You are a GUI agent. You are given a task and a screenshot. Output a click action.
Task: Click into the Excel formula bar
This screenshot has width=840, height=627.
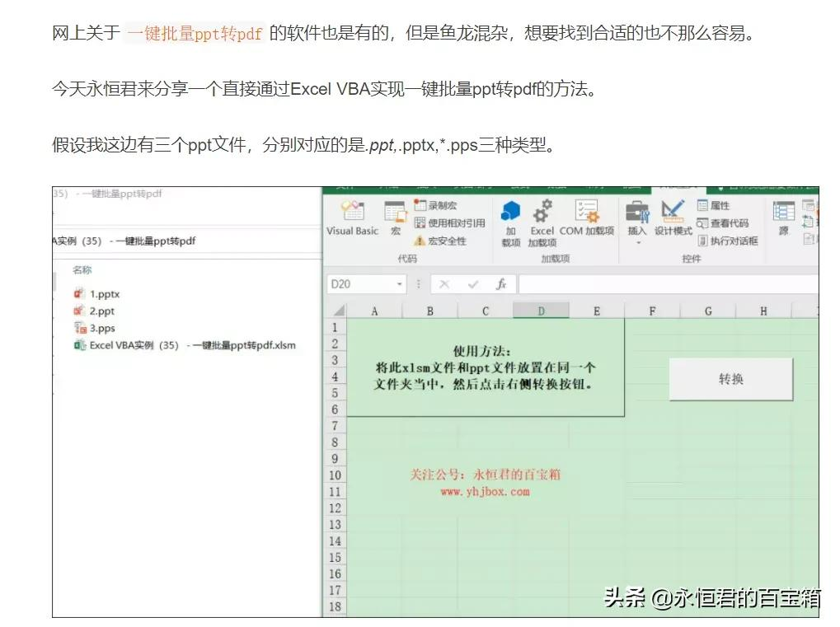click(x=668, y=284)
